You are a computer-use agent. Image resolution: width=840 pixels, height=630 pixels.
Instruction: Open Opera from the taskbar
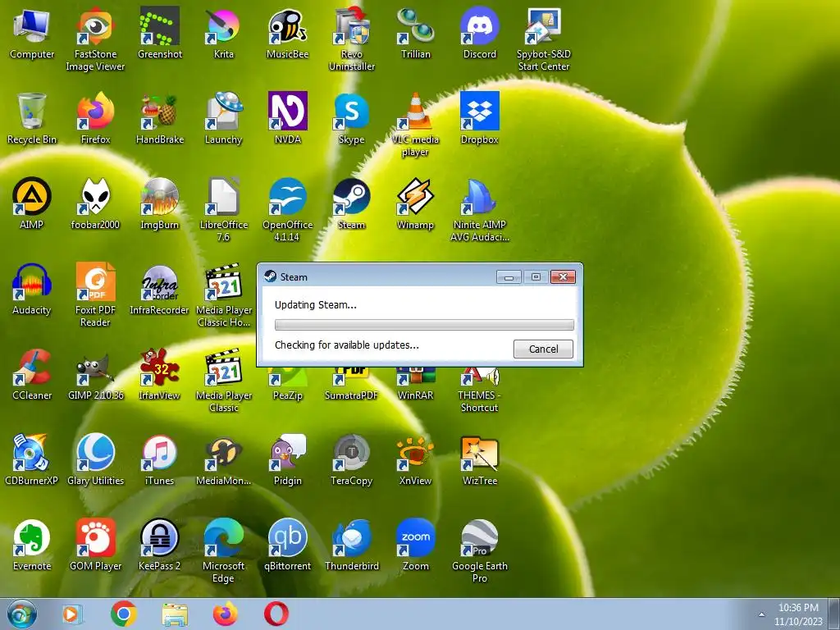(276, 614)
